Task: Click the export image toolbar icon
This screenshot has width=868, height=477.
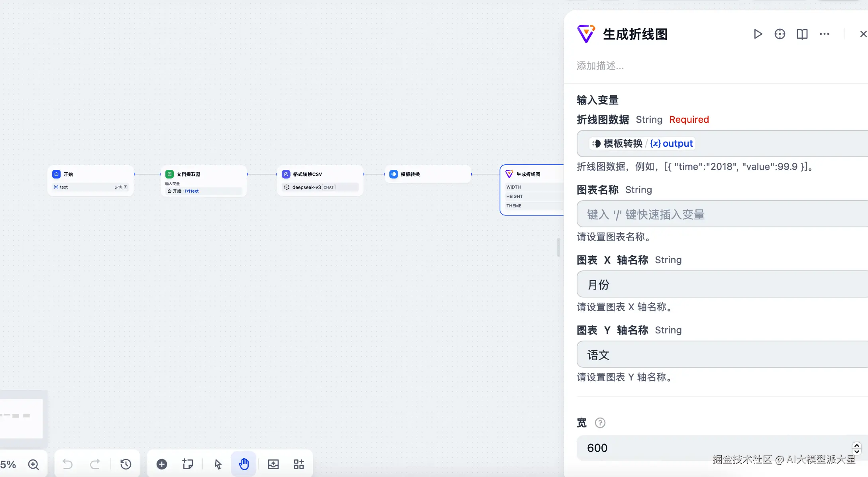Action: 273,464
